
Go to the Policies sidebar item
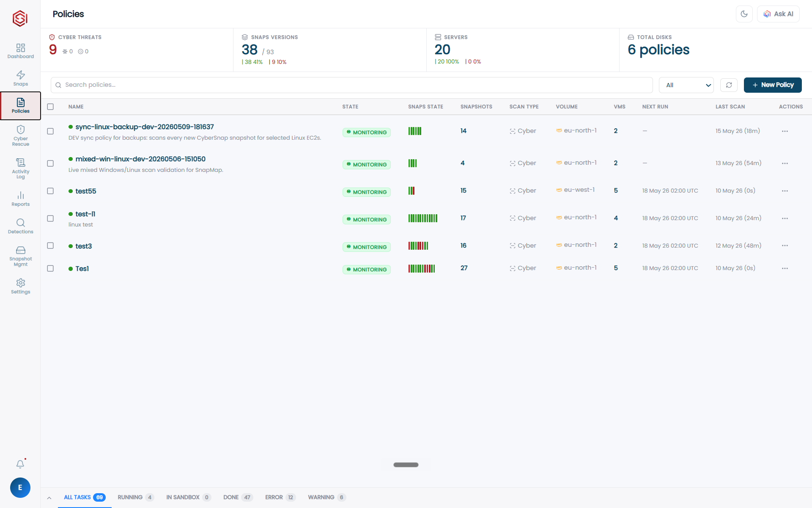pos(20,106)
